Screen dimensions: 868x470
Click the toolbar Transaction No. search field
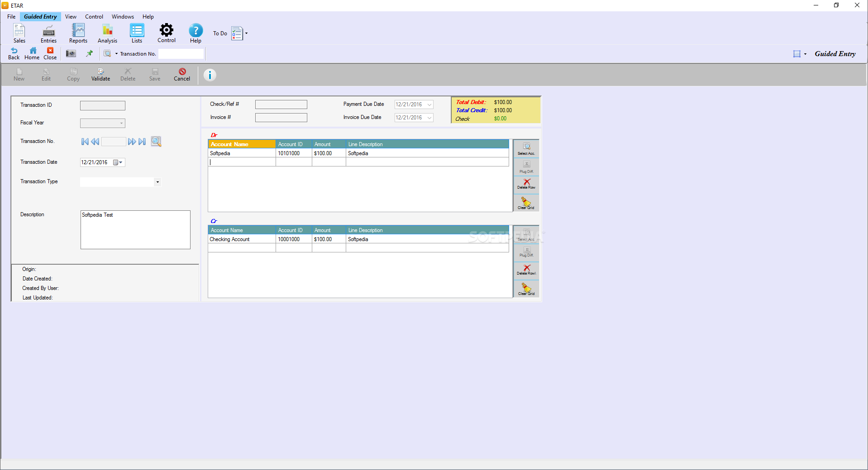[x=181, y=54]
